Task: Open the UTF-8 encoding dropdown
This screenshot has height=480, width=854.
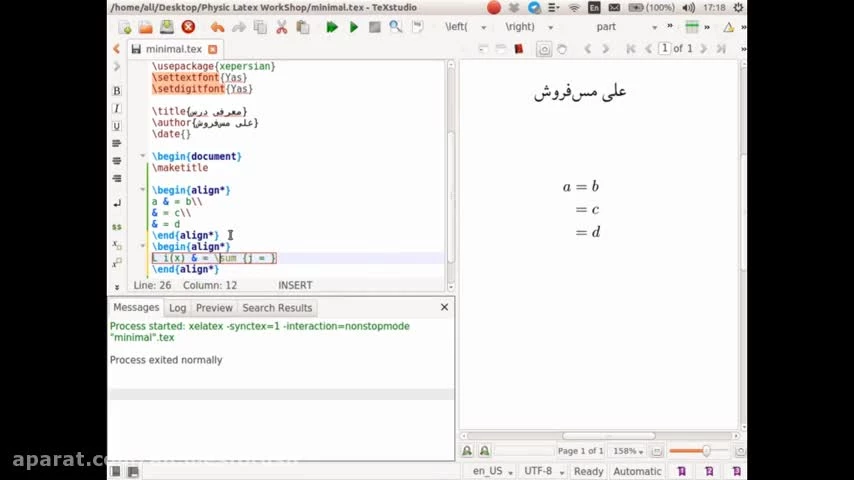Action: [x=542, y=471]
